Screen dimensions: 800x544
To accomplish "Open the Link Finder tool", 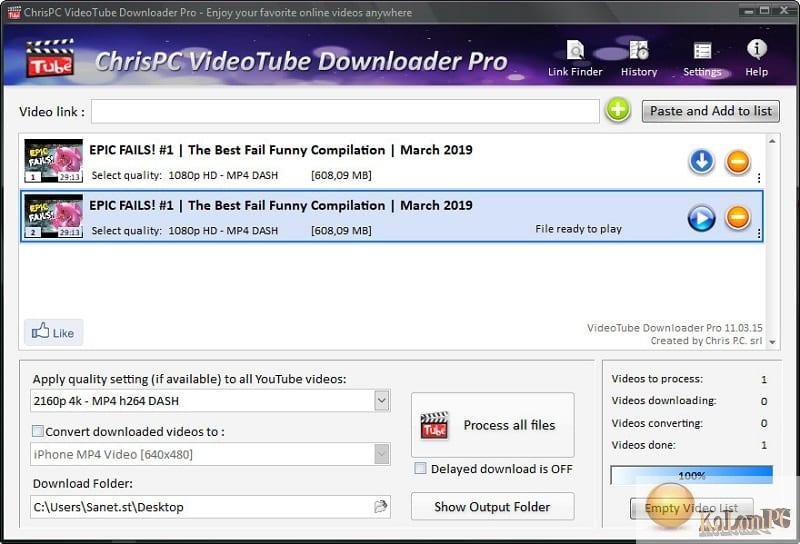I will tap(575, 59).
